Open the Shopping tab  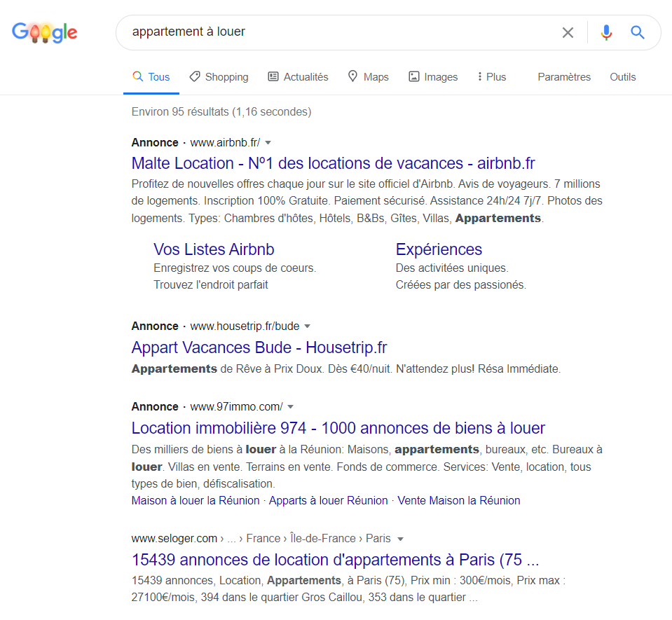pos(219,77)
